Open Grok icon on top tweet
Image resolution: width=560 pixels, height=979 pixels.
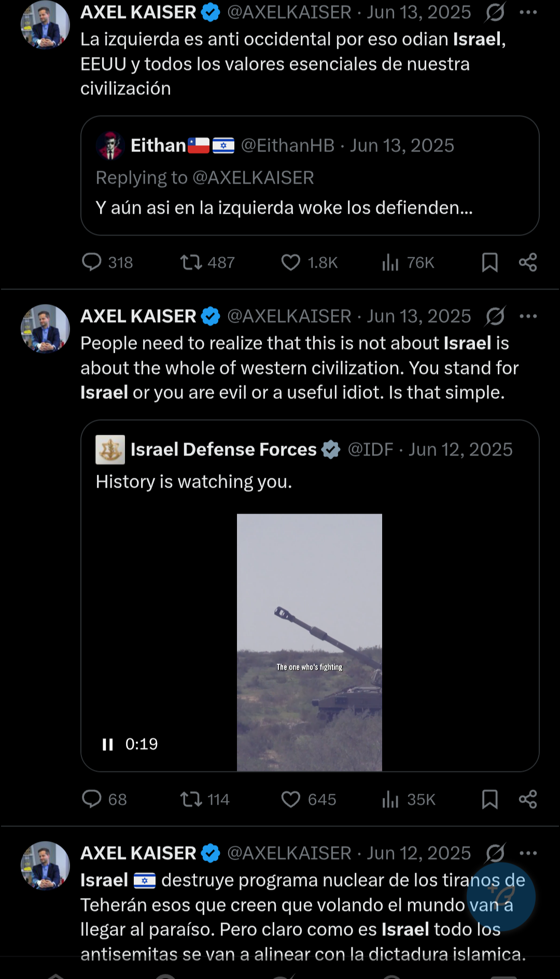[x=495, y=12]
